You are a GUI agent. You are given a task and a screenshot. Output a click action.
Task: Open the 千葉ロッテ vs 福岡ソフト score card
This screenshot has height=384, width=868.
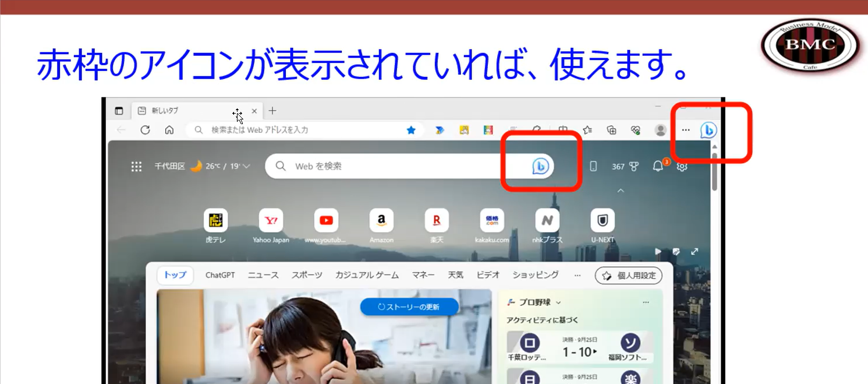click(x=580, y=347)
